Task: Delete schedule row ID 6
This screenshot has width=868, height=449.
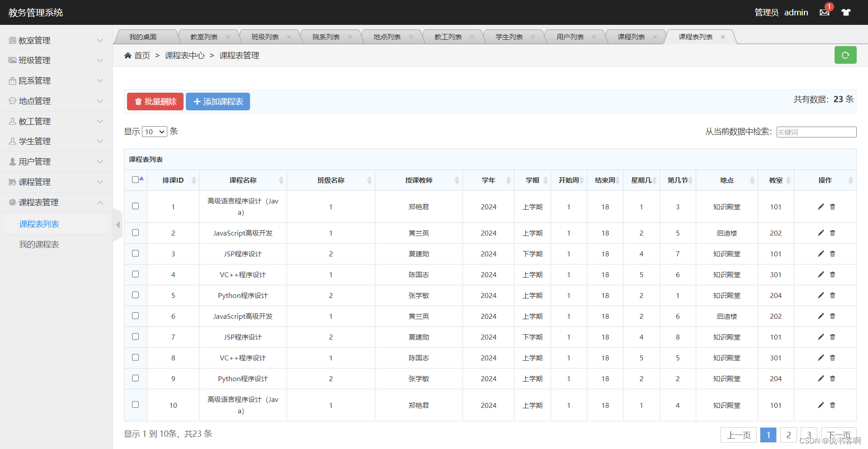Action: click(832, 316)
